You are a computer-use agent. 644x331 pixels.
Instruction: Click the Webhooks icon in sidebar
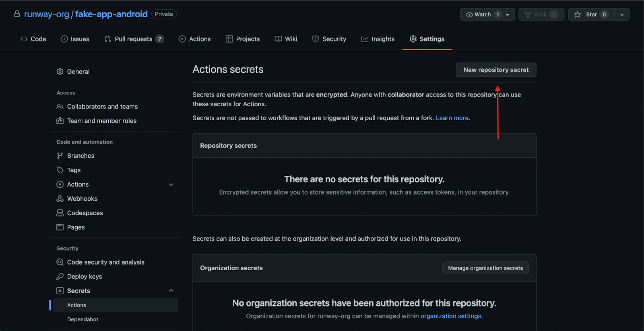pos(60,199)
